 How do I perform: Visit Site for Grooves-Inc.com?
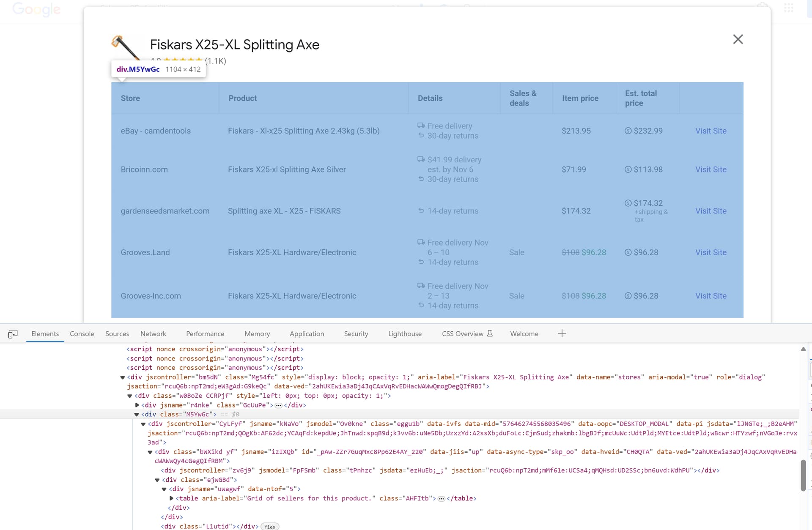pos(711,295)
